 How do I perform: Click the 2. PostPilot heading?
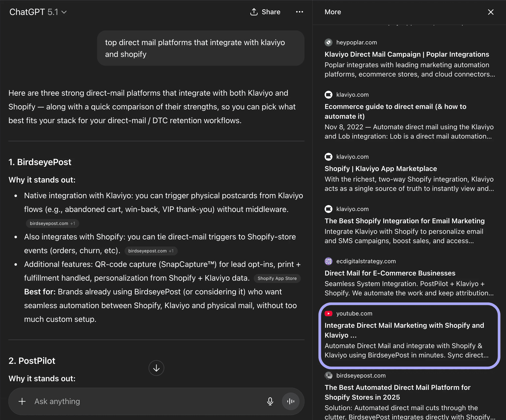[x=32, y=361]
